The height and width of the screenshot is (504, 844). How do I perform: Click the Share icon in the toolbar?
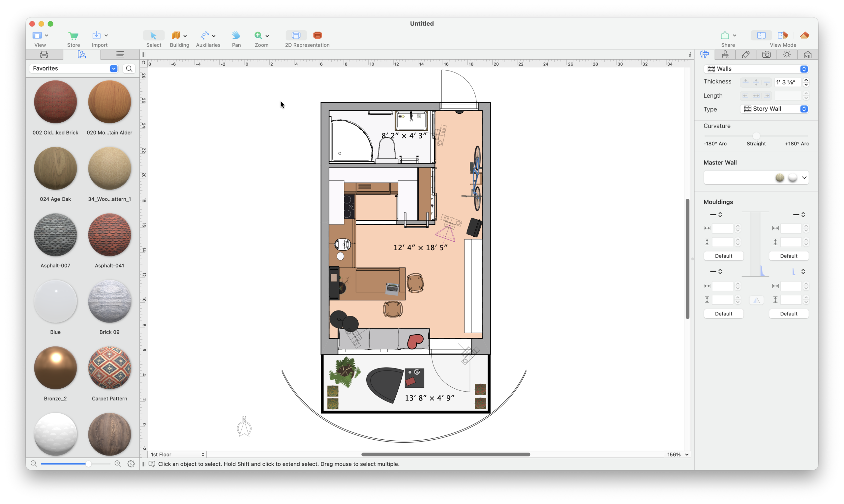click(725, 35)
